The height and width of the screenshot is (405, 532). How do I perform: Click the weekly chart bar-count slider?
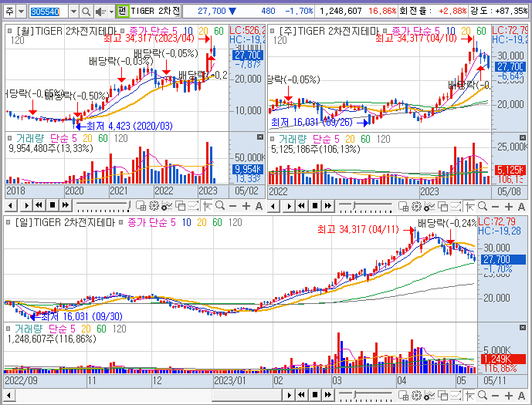366,206
